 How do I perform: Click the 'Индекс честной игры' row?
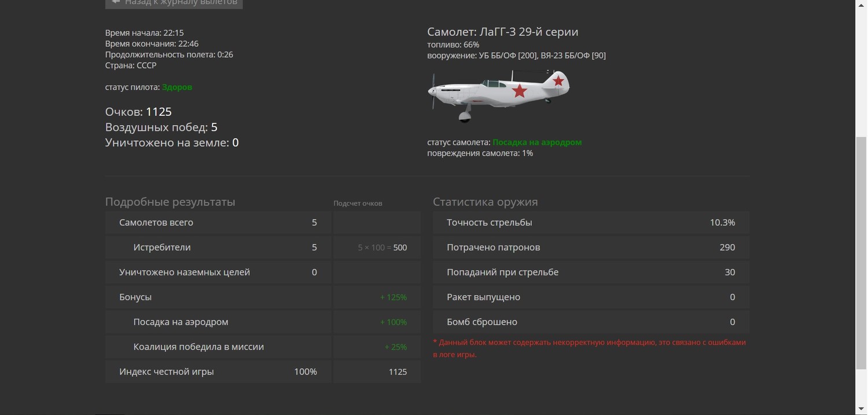coord(218,372)
